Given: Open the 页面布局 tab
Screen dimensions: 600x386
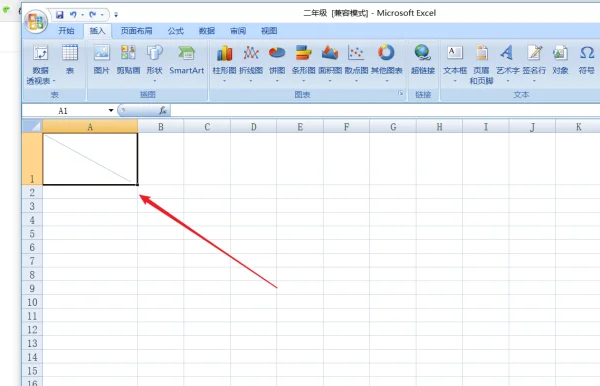Looking at the screenshot, I should coord(136,31).
